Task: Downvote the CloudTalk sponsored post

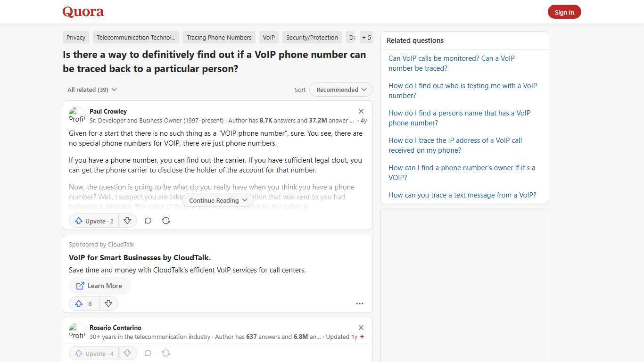Action: point(108,304)
